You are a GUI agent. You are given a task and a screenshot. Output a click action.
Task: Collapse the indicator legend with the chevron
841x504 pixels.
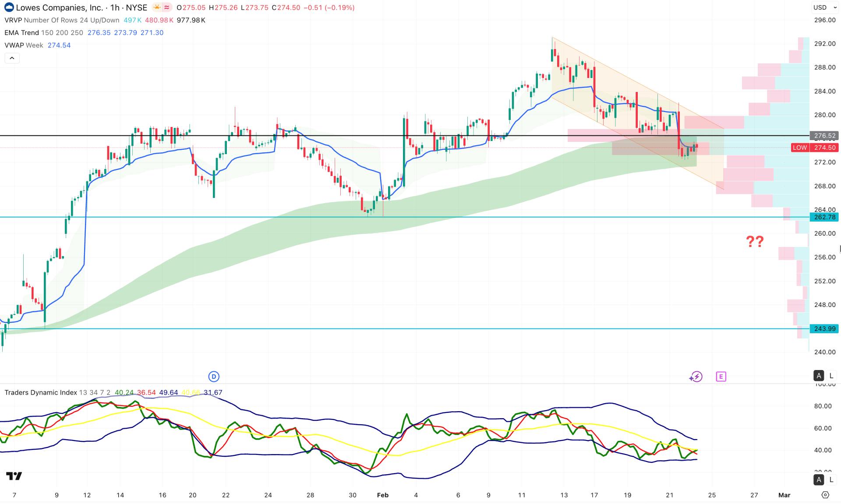[12, 58]
